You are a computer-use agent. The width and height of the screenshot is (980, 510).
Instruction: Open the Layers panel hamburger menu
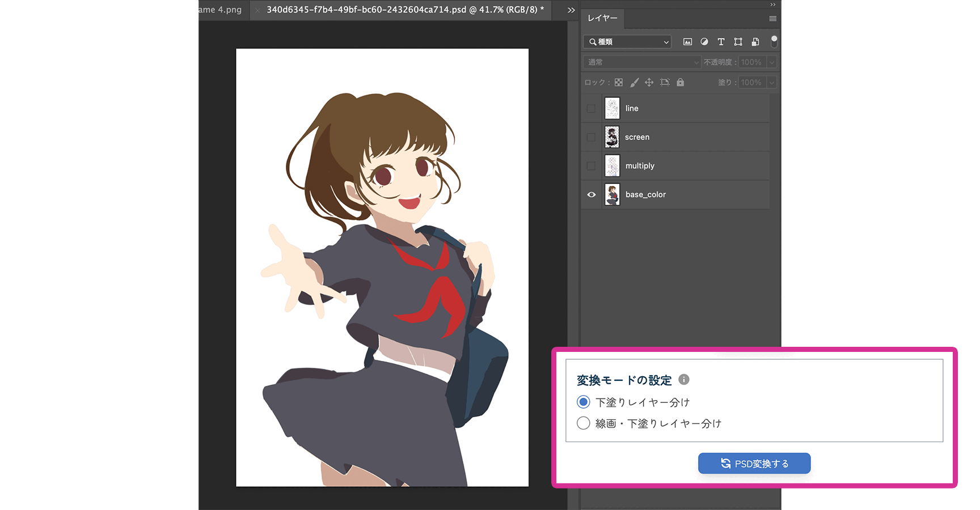click(772, 19)
